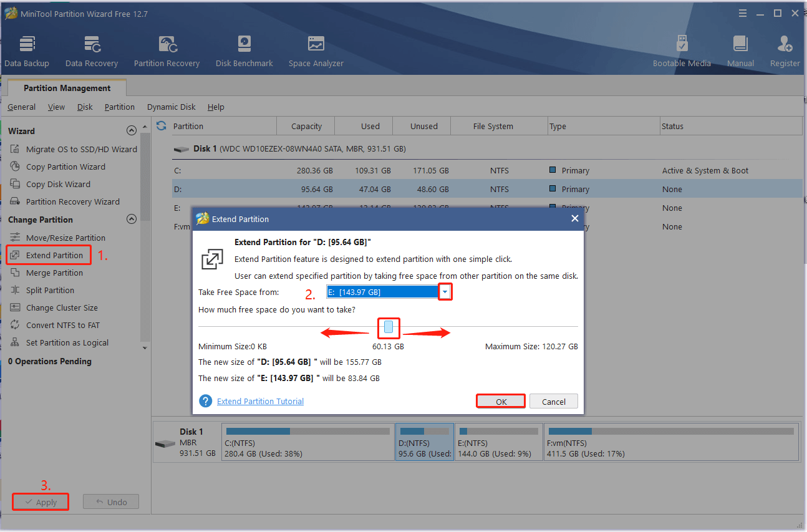Click the Disk 1 drive icon in disk map
The image size is (807, 532).
pyautogui.click(x=165, y=443)
